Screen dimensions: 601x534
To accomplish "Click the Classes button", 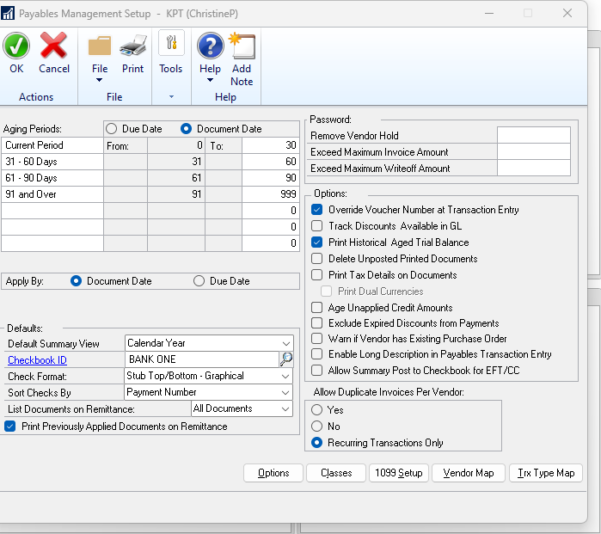I will tap(336, 473).
